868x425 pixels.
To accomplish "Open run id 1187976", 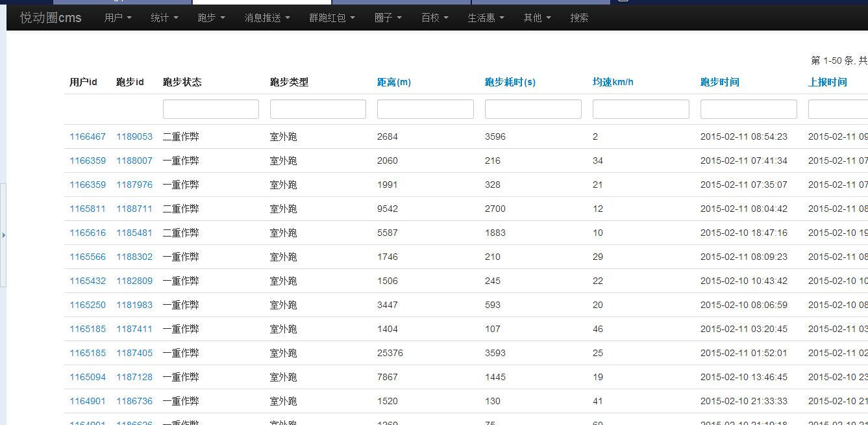I will coord(134,185).
